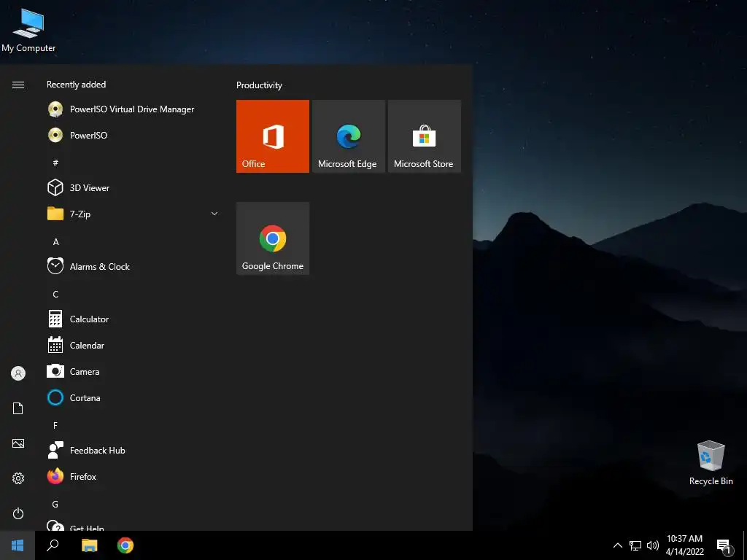Open Pictures from Start sidebar
Viewport: 747px width, 560px height.
(18, 443)
